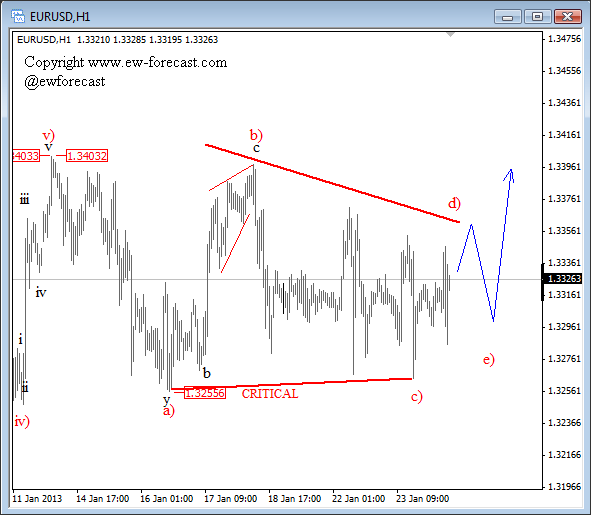Image resolution: width=591 pixels, height=515 pixels.
Task: Click the 17 Jan 09:00 time label
Action: pos(230,499)
